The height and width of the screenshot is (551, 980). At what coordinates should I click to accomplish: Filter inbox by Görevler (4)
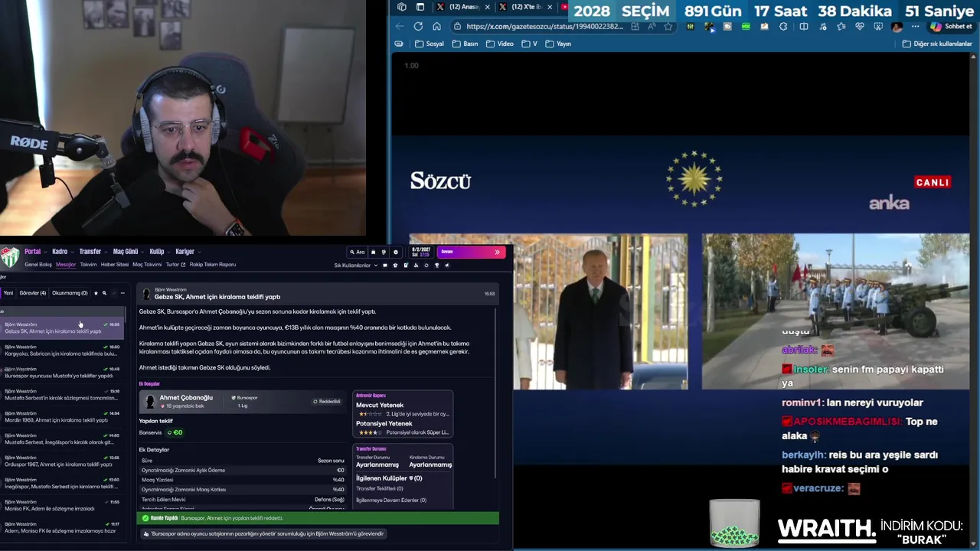[x=32, y=293]
